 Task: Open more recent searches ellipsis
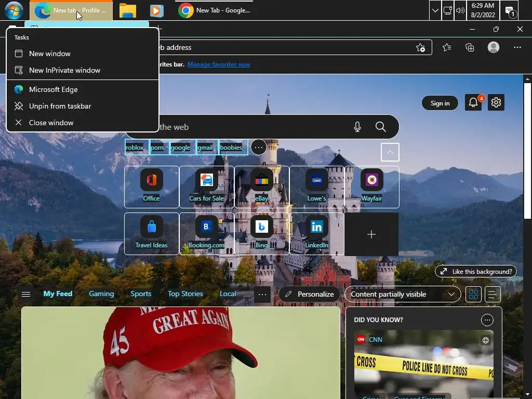pos(259,148)
